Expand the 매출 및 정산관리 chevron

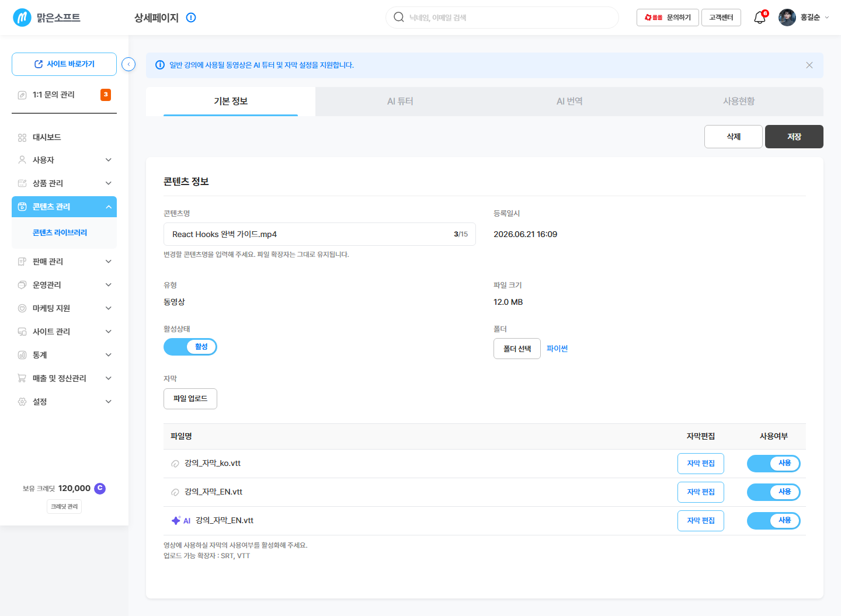click(109, 378)
